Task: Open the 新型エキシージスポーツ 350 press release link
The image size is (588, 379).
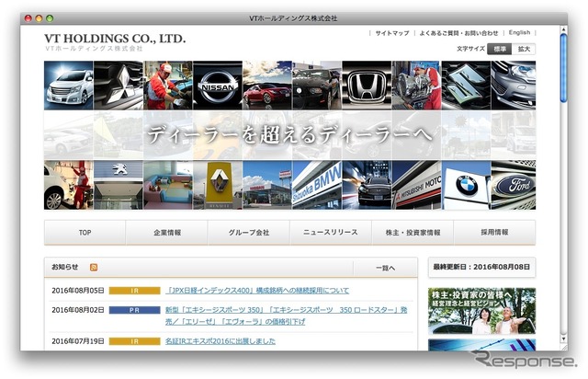Action: click(x=286, y=316)
